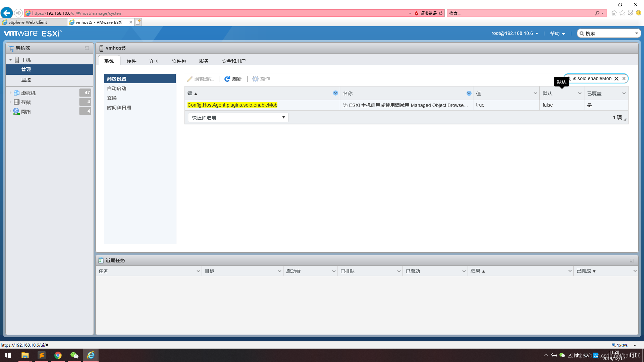Open 网络 networking in navigator
The height and width of the screenshot is (362, 644).
(26, 111)
